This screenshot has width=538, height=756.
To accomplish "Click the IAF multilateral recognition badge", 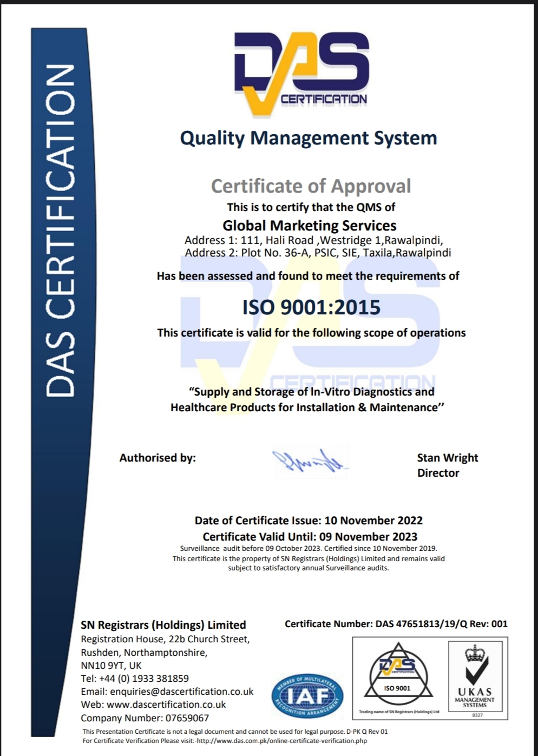I will point(307,695).
